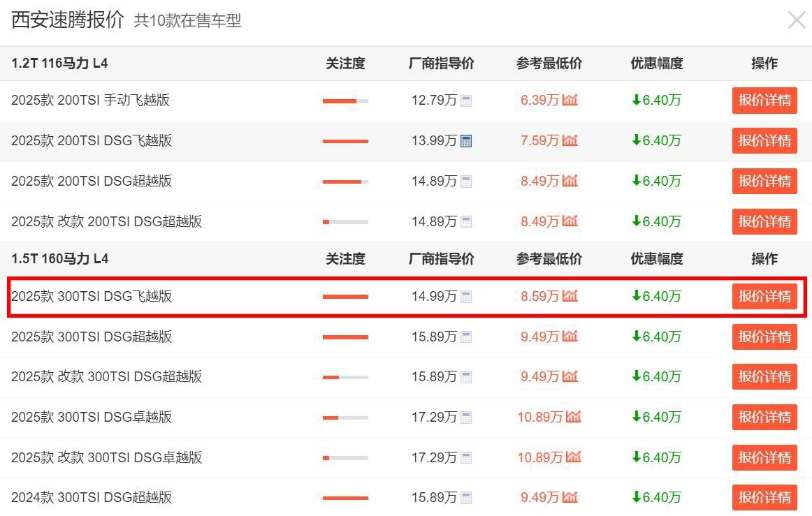Click the 西安速腾报价 title
The image size is (812, 516).
(x=68, y=20)
